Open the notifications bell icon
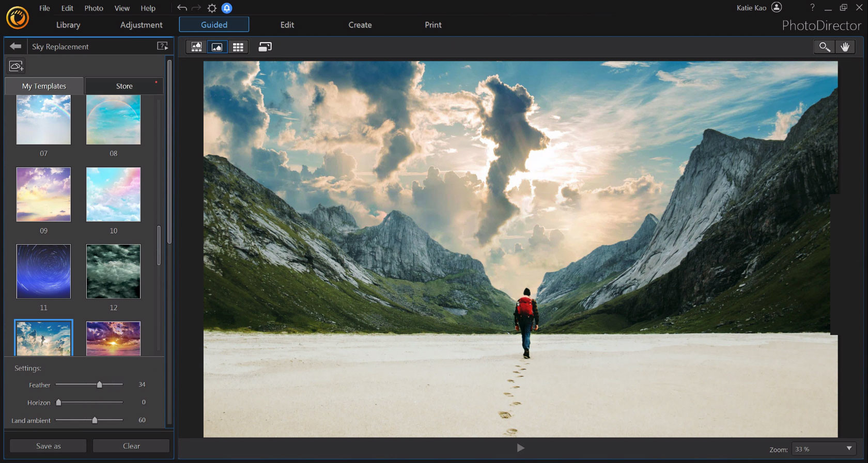This screenshot has height=463, width=868. 227,8
